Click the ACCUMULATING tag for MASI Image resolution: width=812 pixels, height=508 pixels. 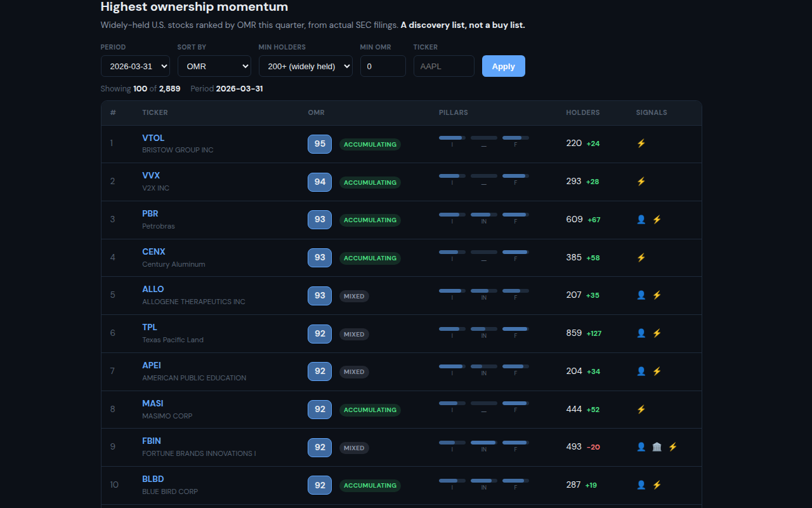click(370, 410)
